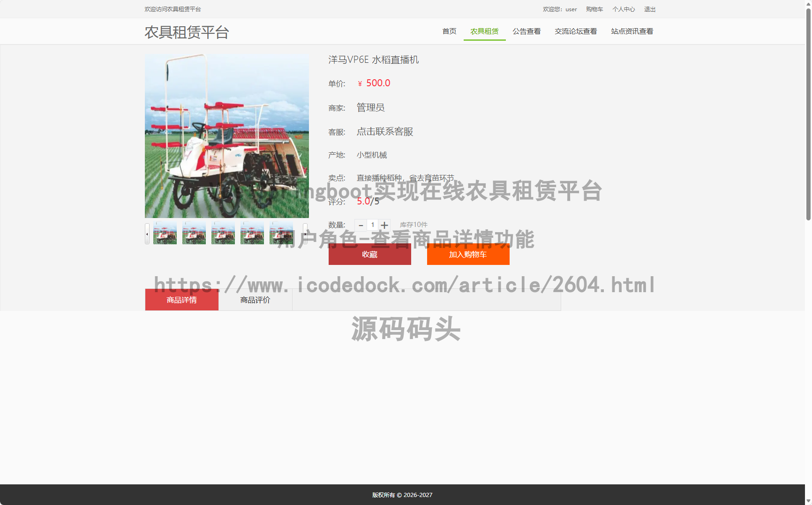The image size is (812, 505).
Task: Click the minus icon to decrease quantity
Action: pyautogui.click(x=361, y=225)
